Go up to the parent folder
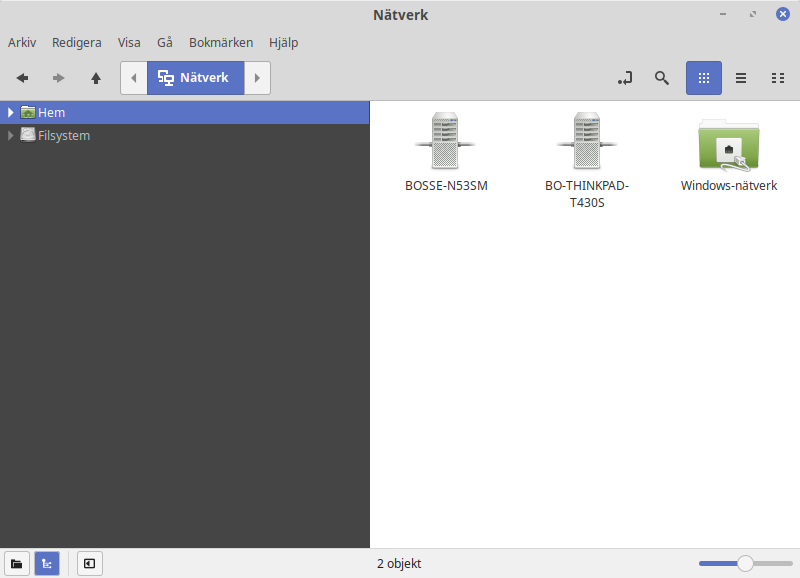The height and width of the screenshot is (578, 800). (96, 78)
